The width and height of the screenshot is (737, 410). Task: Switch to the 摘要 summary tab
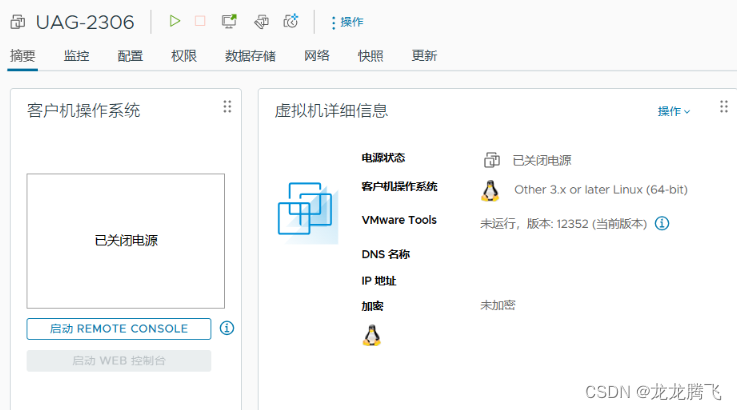(23, 56)
